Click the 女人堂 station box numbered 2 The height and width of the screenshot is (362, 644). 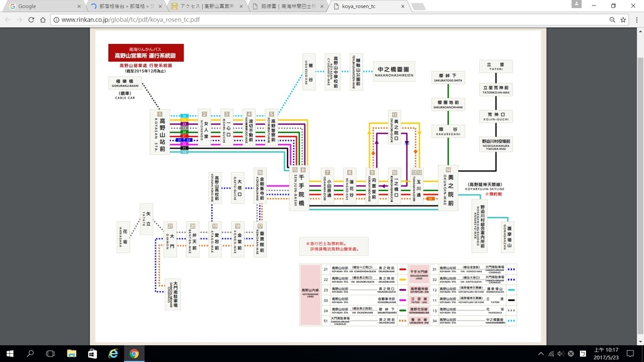coord(204,128)
